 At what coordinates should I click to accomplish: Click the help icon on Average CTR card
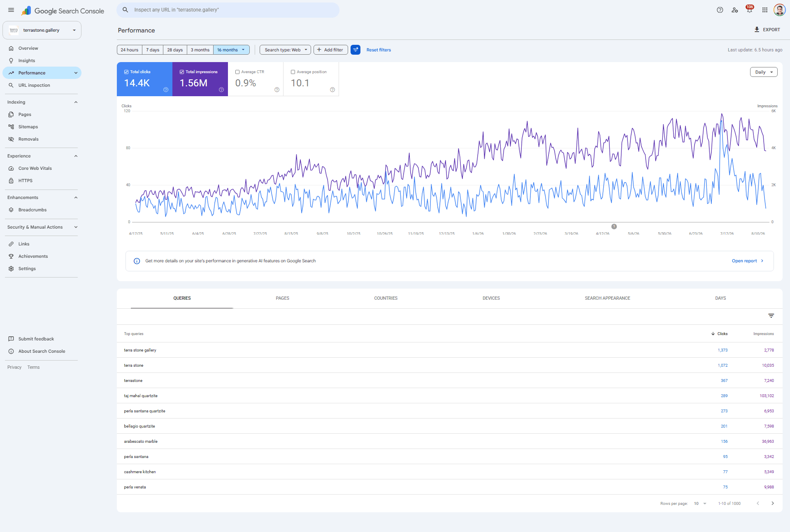pyautogui.click(x=277, y=90)
